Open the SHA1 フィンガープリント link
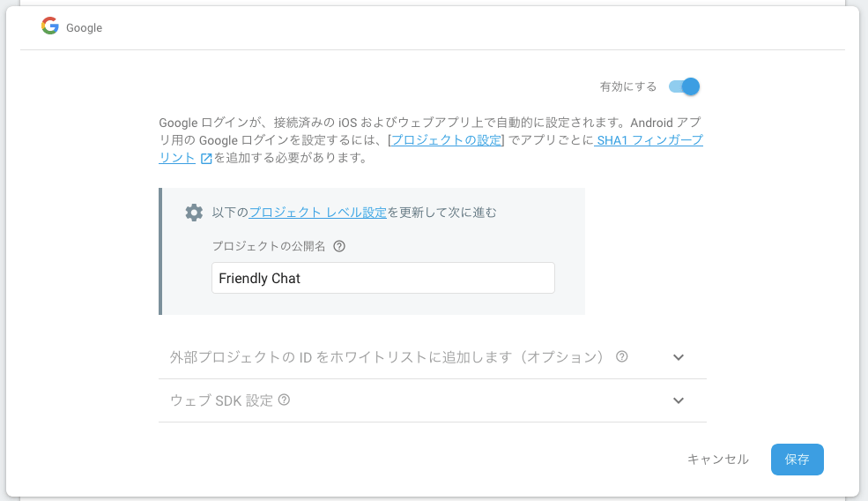Image resolution: width=868 pixels, height=501 pixels. [649, 140]
